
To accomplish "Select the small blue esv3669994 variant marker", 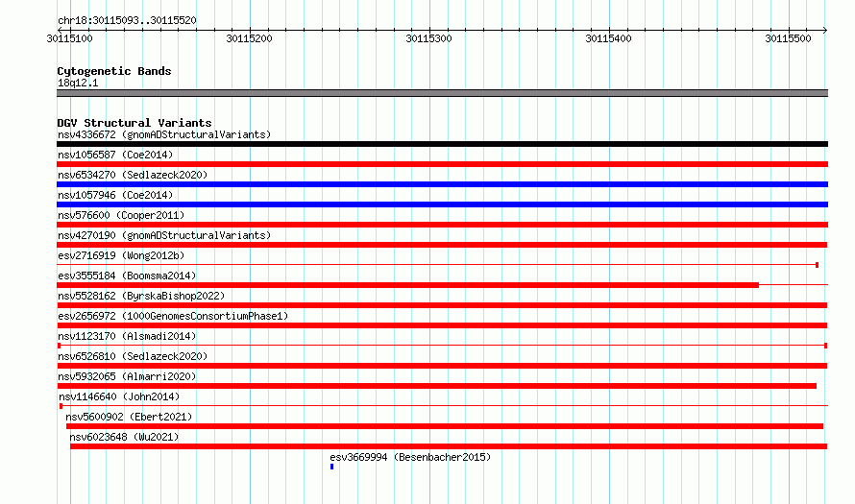I will (331, 467).
